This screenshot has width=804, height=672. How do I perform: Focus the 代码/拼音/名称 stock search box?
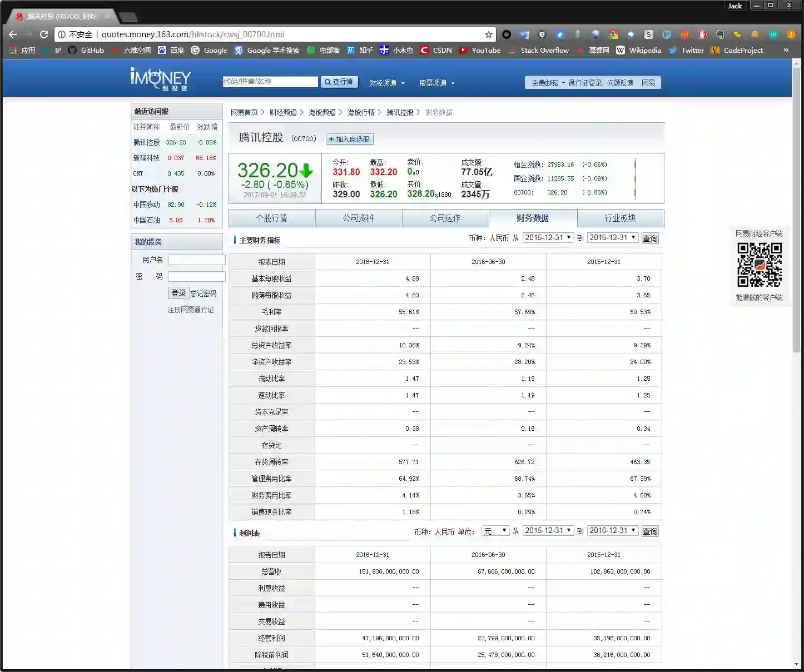point(270,82)
